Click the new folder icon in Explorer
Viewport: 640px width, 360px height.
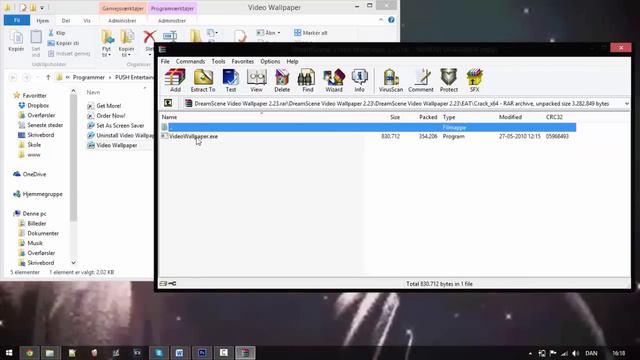click(x=195, y=36)
